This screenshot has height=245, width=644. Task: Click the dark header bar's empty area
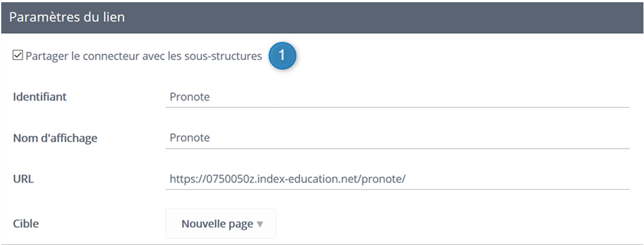point(387,17)
